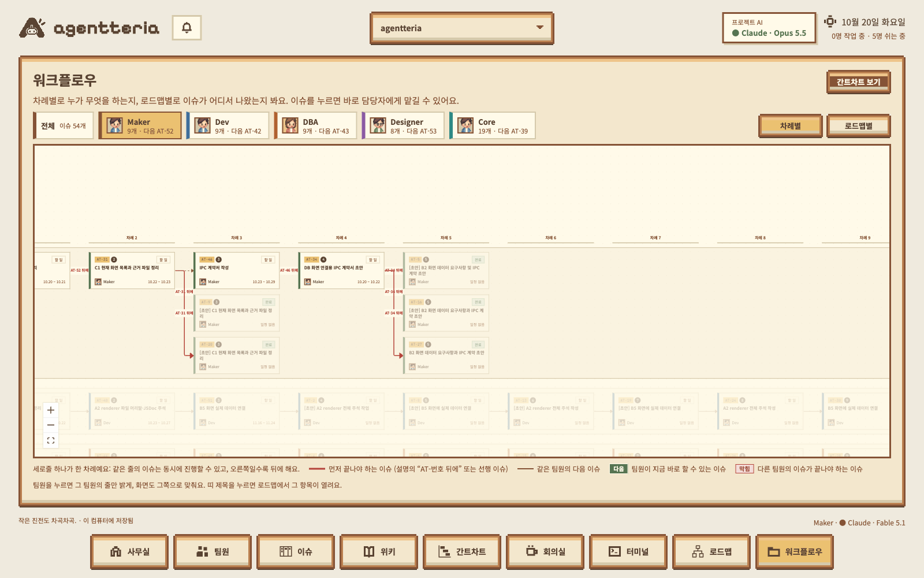Filter the workflow by Core
Image resolution: width=924 pixels, height=578 pixels.
click(x=493, y=126)
